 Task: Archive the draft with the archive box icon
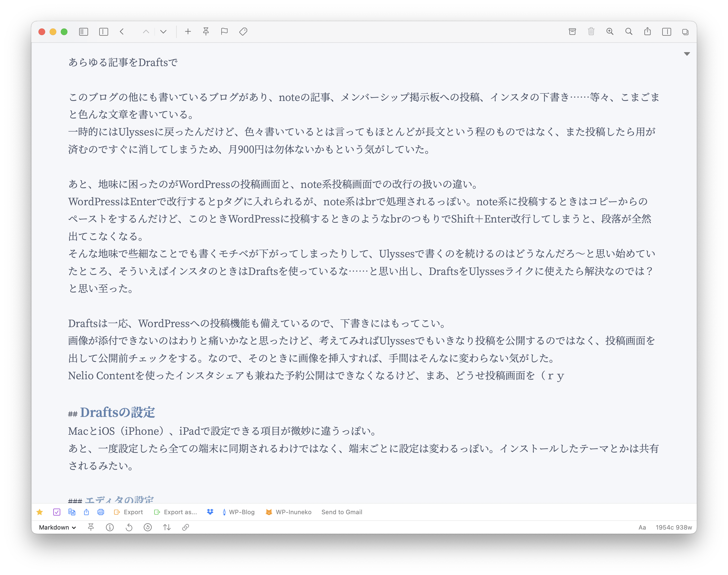[572, 32]
